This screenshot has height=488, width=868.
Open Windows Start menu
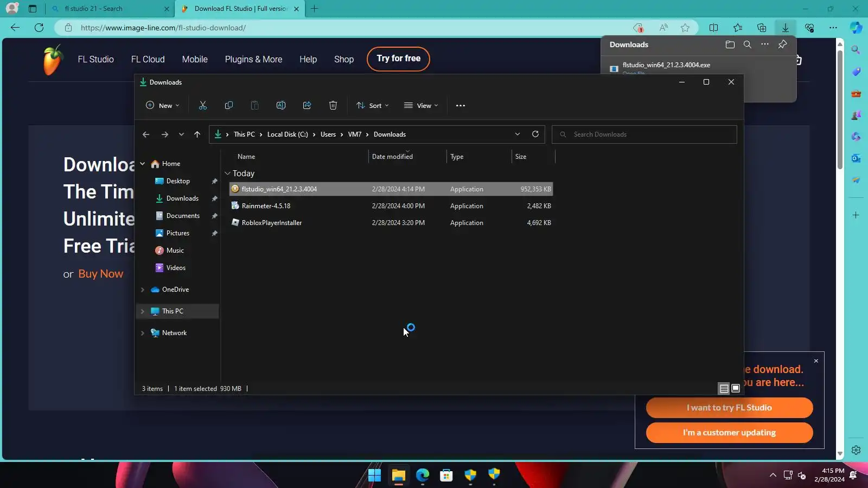point(375,476)
